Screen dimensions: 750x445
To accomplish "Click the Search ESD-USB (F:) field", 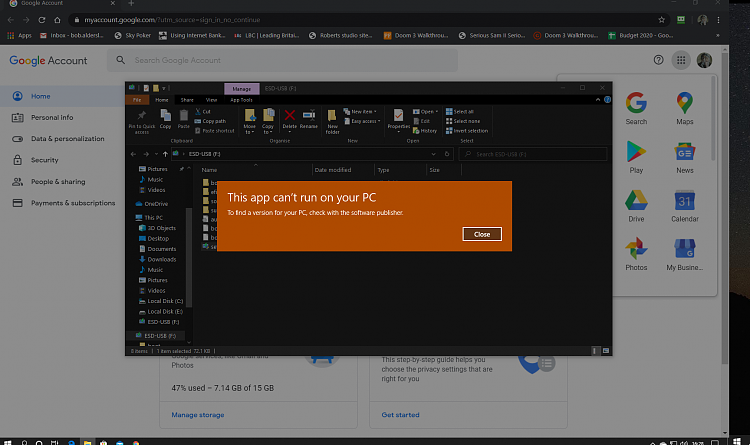I will pyautogui.click(x=533, y=154).
